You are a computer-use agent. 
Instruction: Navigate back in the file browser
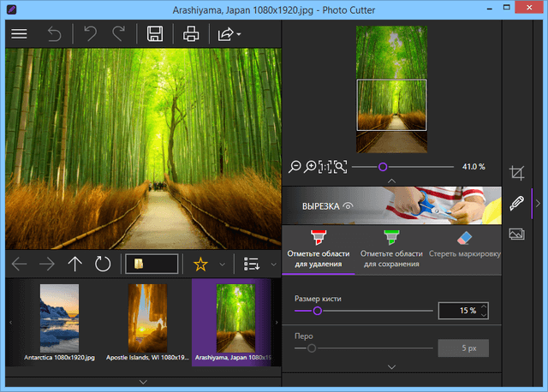(19, 264)
